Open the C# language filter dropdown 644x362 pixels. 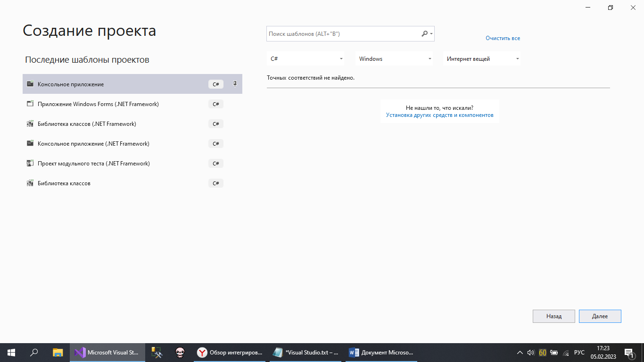(305, 59)
